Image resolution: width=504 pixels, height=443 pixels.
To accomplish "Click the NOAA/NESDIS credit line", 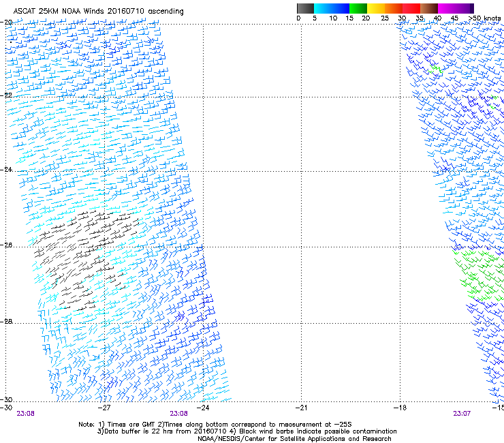I will point(294,439).
